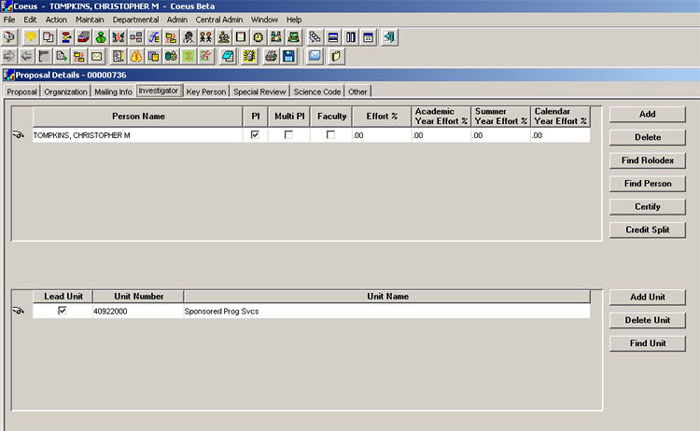Tile windows vertically via toolbar icon
The height and width of the screenshot is (431, 700).
[x=351, y=37]
